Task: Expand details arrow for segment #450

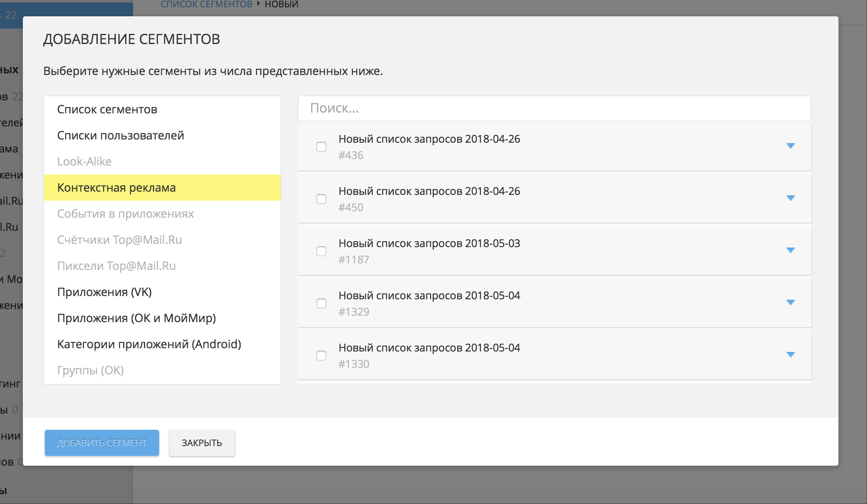Action: point(790,198)
